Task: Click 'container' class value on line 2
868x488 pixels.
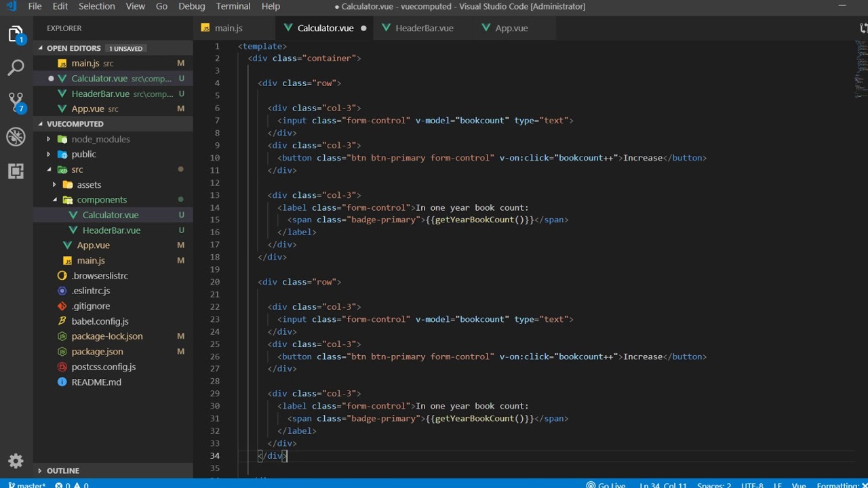Action: 329,58
